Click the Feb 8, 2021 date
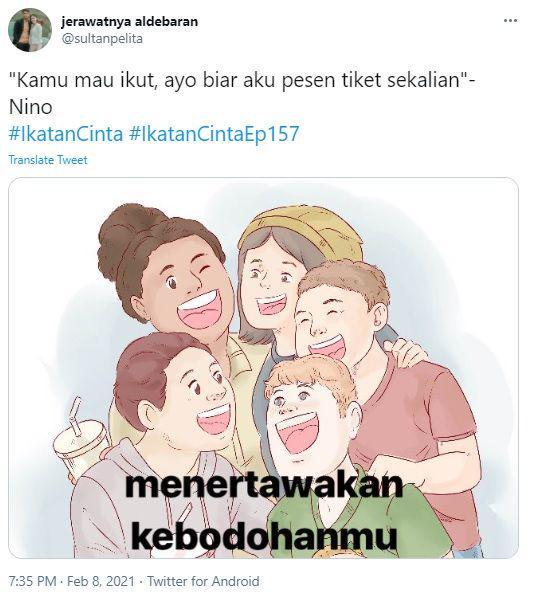The width and height of the screenshot is (533, 601). 101,581
